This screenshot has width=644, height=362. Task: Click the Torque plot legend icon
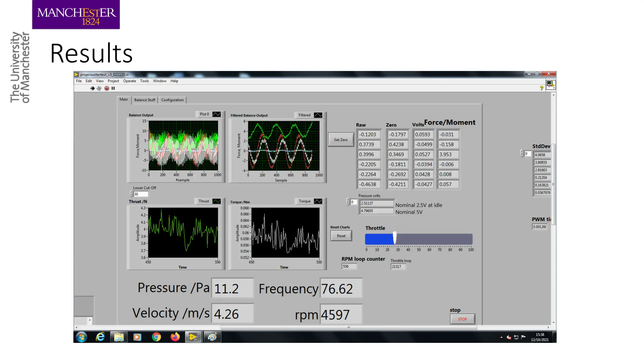(x=318, y=201)
